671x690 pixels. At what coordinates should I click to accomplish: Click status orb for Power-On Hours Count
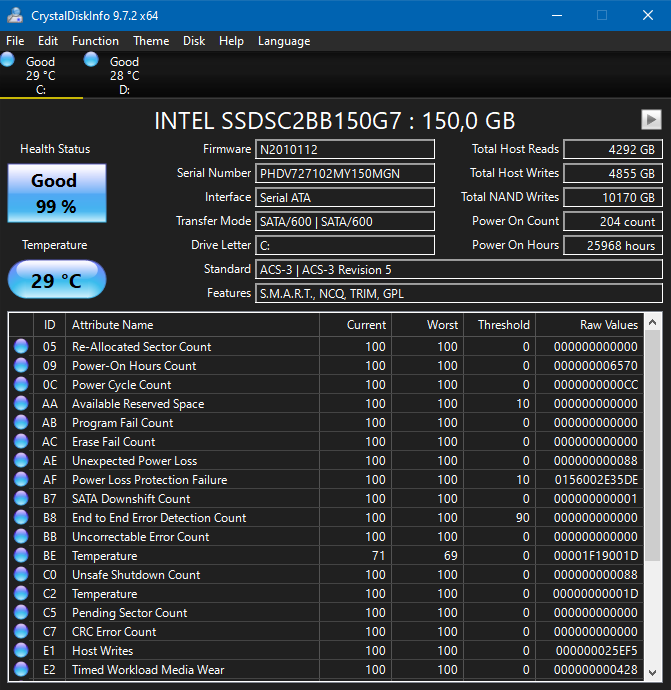tap(21, 365)
